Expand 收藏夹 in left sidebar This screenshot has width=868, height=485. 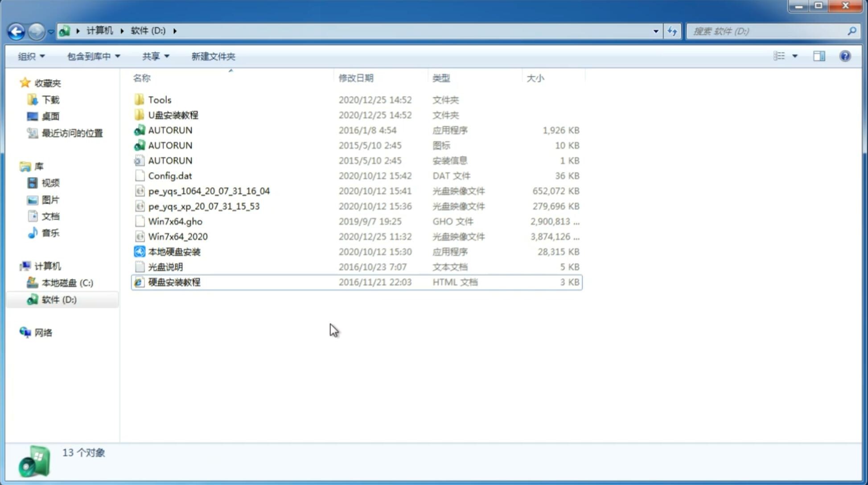click(16, 83)
